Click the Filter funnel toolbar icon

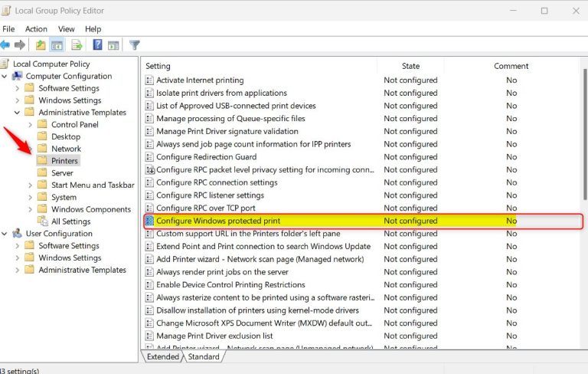point(135,45)
